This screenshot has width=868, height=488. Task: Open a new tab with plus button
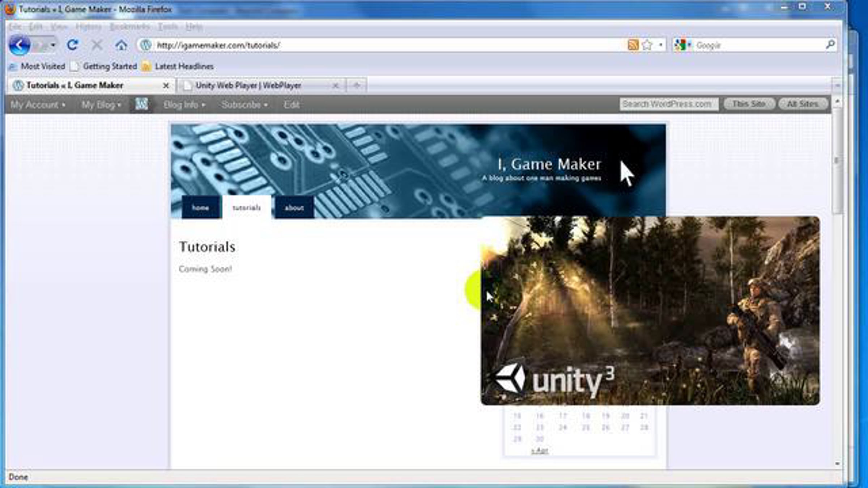tap(357, 86)
